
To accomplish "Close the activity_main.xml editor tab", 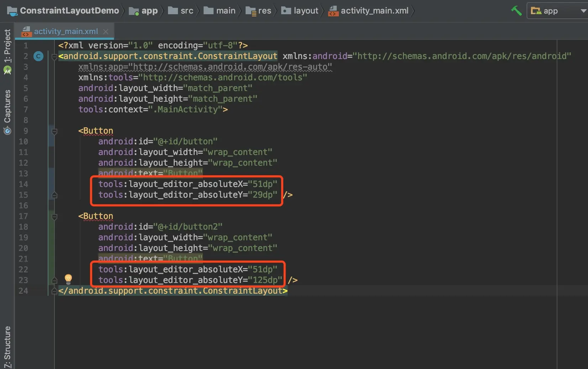I will pyautogui.click(x=106, y=31).
